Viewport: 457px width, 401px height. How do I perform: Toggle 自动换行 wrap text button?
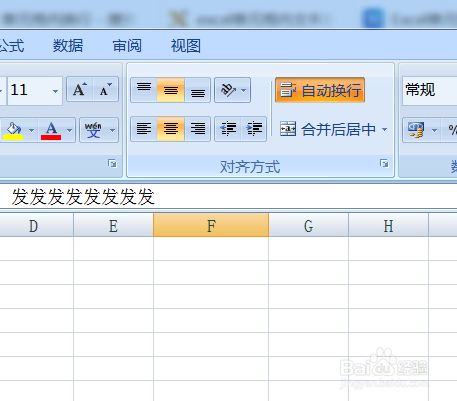click(x=320, y=90)
